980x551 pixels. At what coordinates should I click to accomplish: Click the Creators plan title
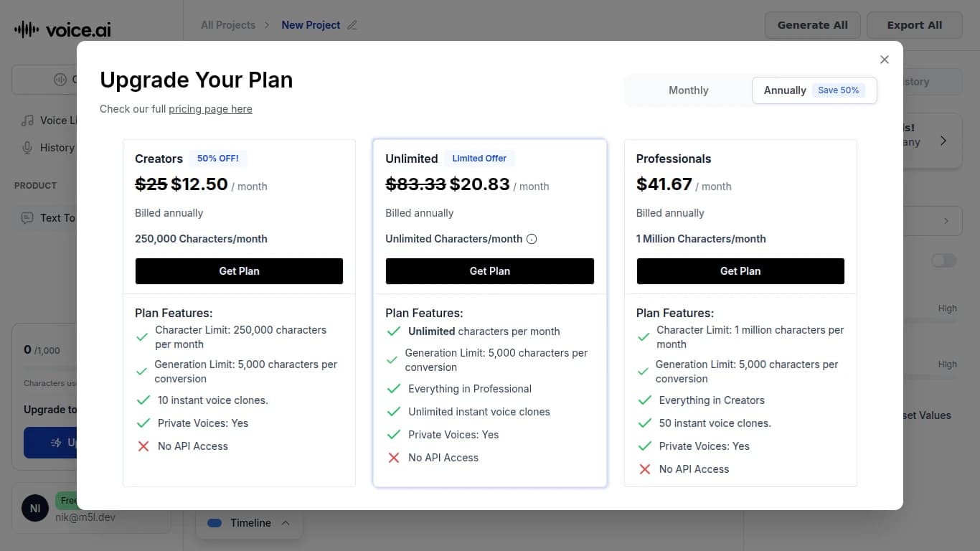click(x=159, y=159)
